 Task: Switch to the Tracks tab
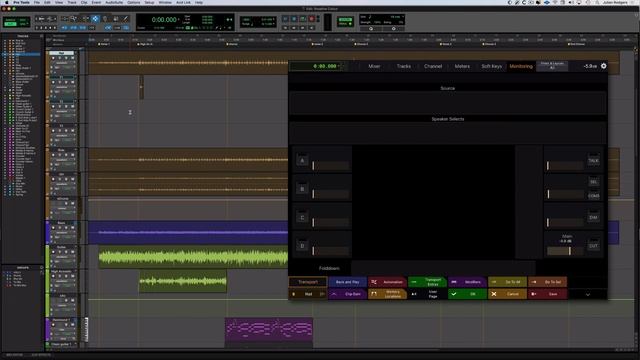pos(404,66)
